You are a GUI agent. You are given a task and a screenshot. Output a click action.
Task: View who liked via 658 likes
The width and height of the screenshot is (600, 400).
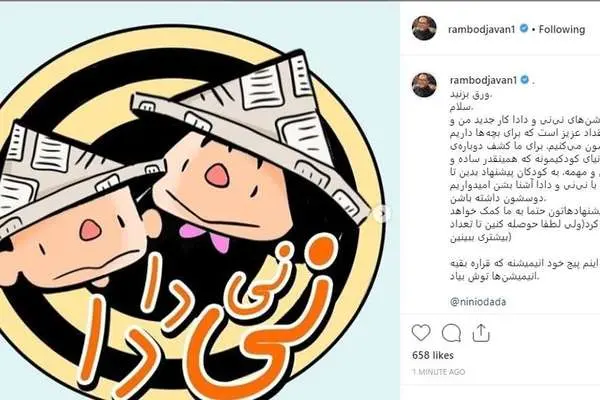(x=433, y=355)
